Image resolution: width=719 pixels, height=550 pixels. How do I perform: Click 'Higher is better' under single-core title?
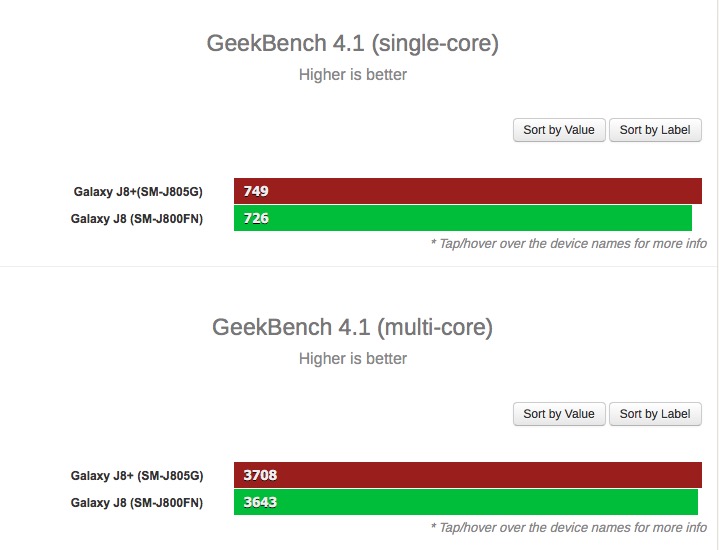(x=352, y=75)
